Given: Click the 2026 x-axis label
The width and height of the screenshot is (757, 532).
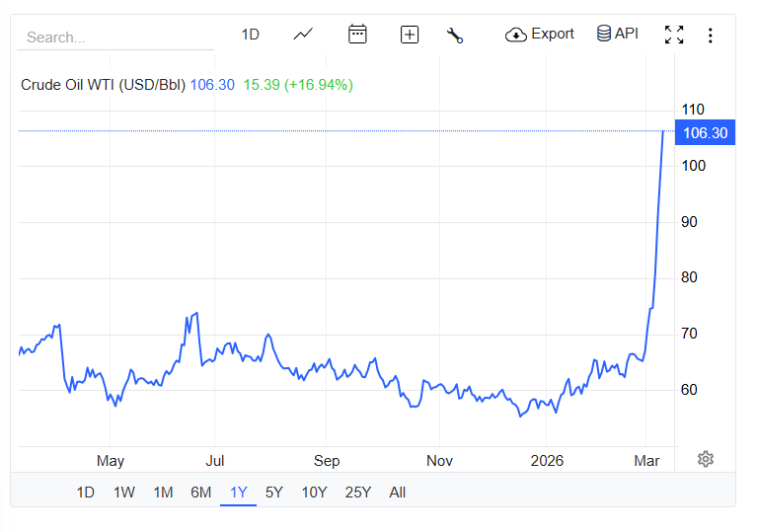Looking at the screenshot, I should [547, 461].
